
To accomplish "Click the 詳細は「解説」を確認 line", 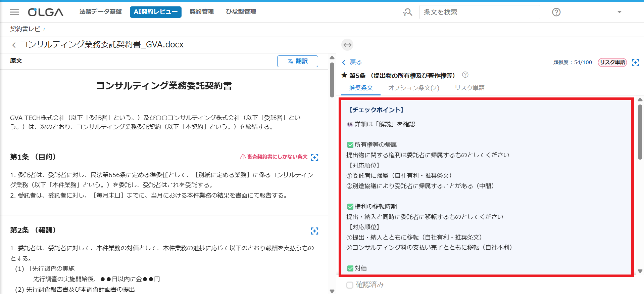I will tap(381, 124).
